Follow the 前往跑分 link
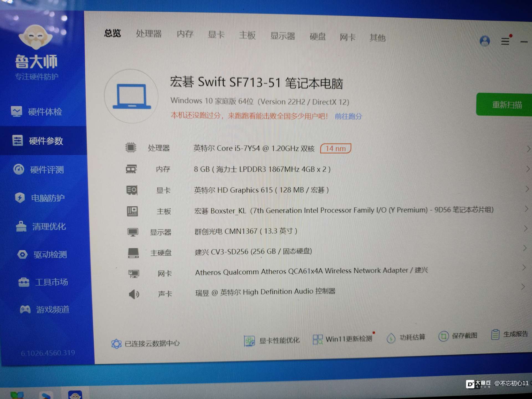This screenshot has width=532, height=399. click(x=348, y=116)
